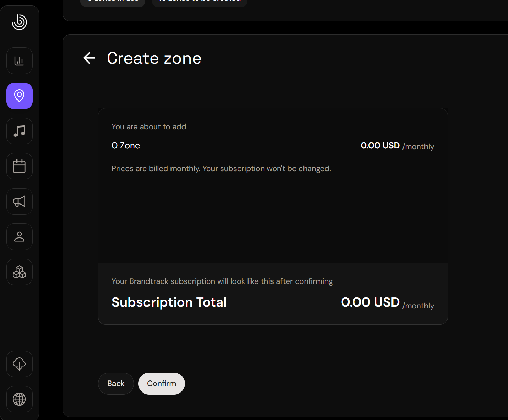Click the Back button
The height and width of the screenshot is (420, 508).
pos(116,384)
